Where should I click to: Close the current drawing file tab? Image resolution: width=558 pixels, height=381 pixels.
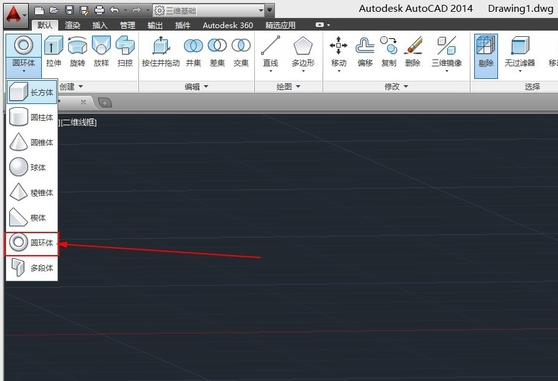coord(83,102)
